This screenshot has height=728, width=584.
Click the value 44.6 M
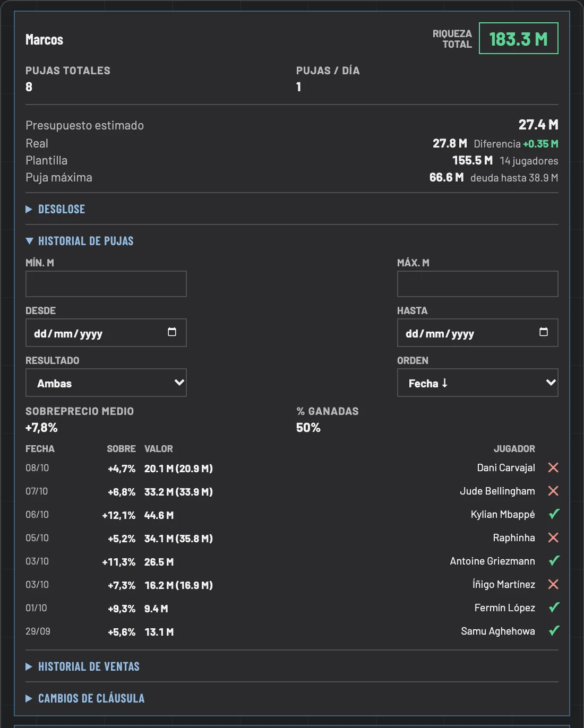tap(159, 515)
